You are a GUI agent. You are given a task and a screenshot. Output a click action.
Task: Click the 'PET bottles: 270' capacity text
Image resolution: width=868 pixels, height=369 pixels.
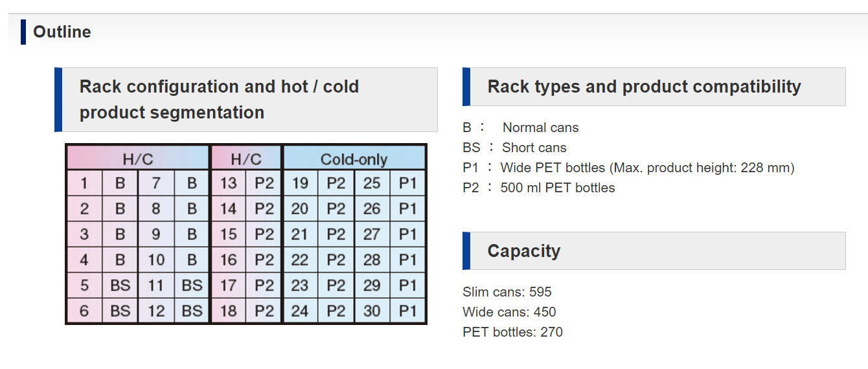(x=512, y=332)
